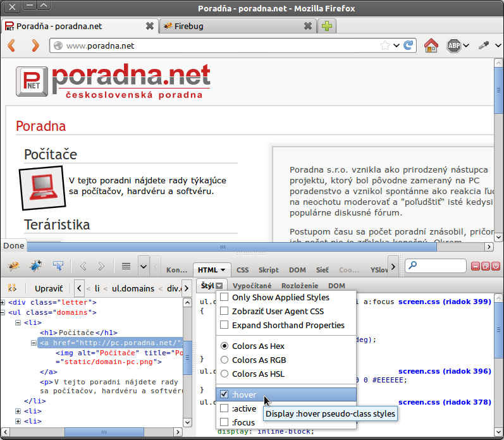Open a new tab with the plus icon

coord(327,26)
